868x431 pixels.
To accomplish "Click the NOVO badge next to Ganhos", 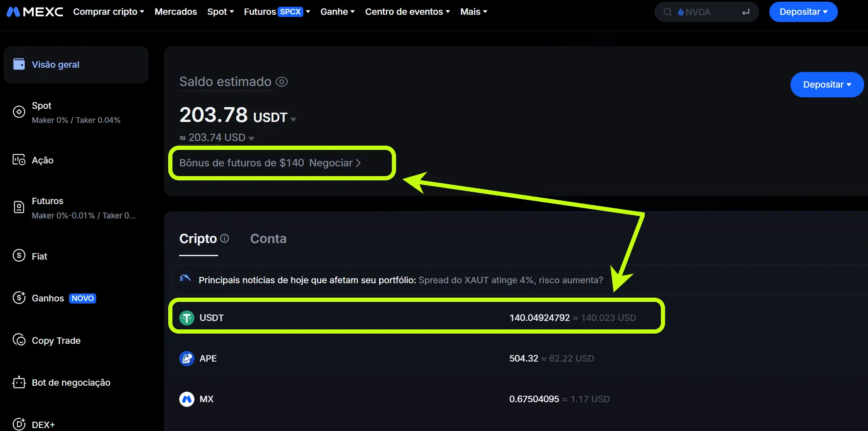I will click(x=83, y=298).
